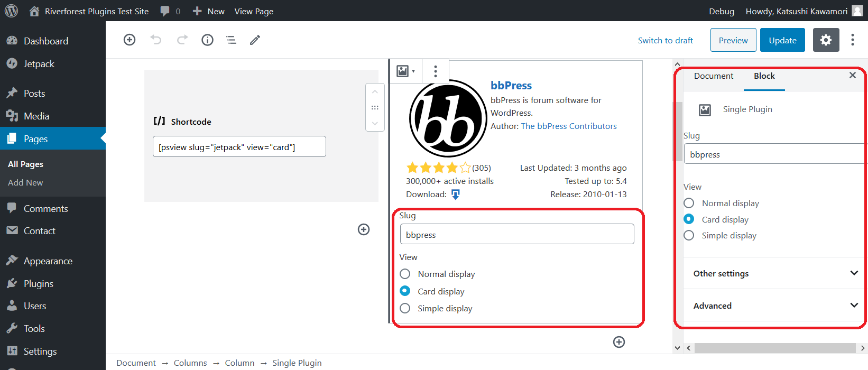868x370 pixels.
Task: Open the WordPress logo menu
Action: pyautogui.click(x=11, y=11)
